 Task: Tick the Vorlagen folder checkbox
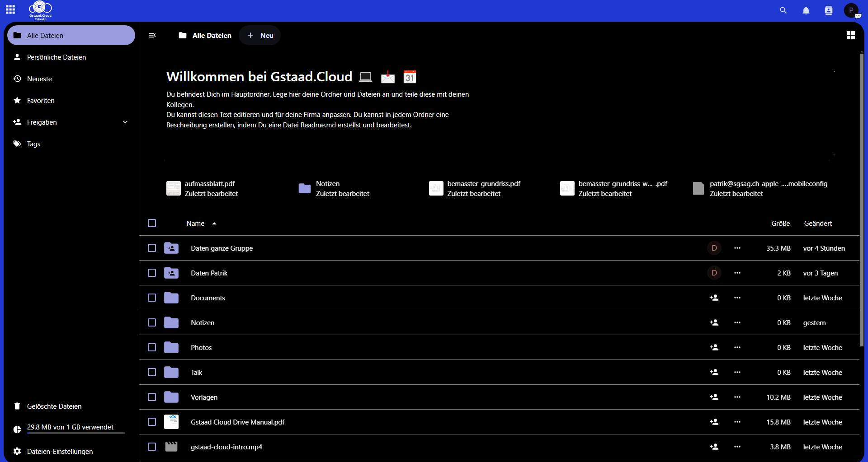point(152,397)
